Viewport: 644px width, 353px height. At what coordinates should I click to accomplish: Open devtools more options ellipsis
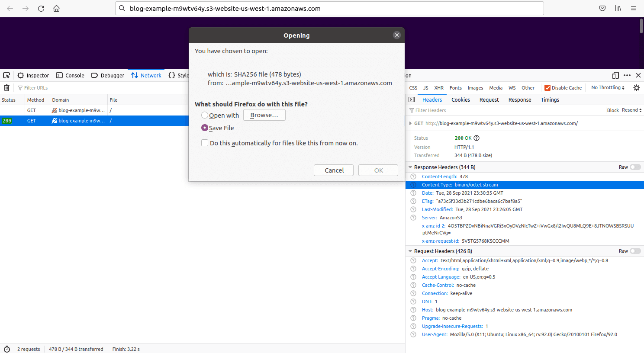[627, 75]
